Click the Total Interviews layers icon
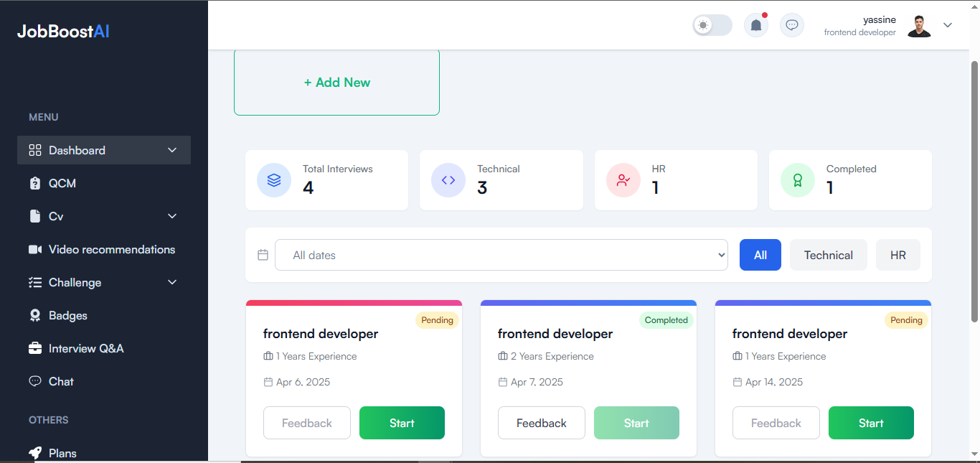This screenshot has height=463, width=980. 274,180
